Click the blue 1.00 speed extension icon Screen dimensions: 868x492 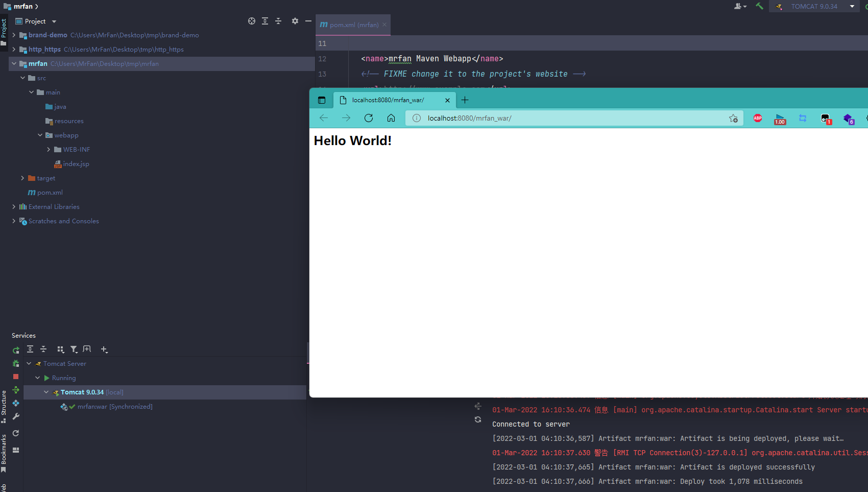click(780, 119)
